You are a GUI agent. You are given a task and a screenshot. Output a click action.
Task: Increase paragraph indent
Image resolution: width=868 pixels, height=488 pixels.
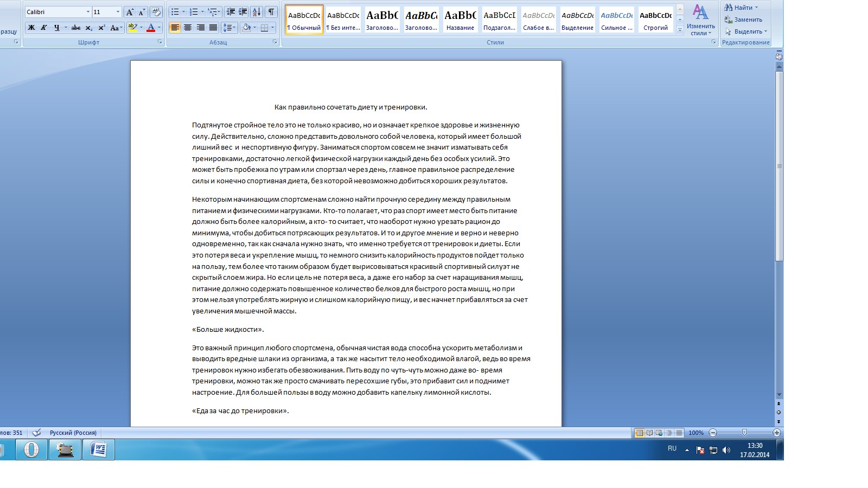point(243,12)
